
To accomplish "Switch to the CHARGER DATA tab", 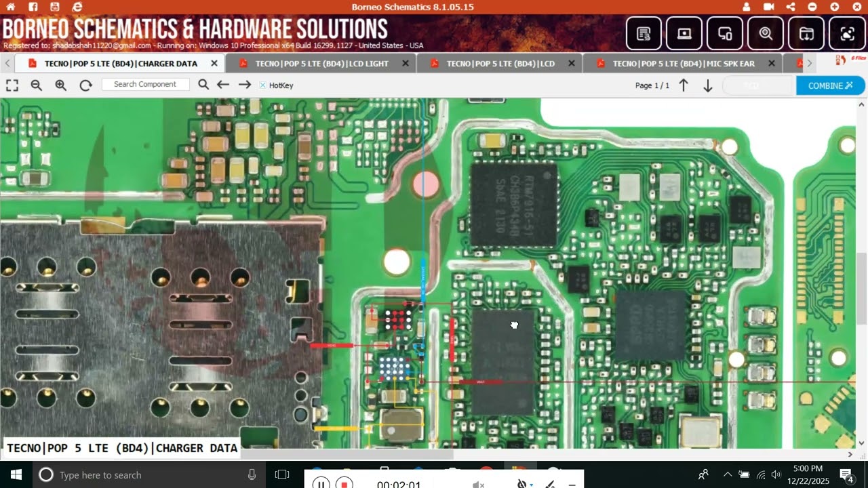I will click(x=121, y=63).
